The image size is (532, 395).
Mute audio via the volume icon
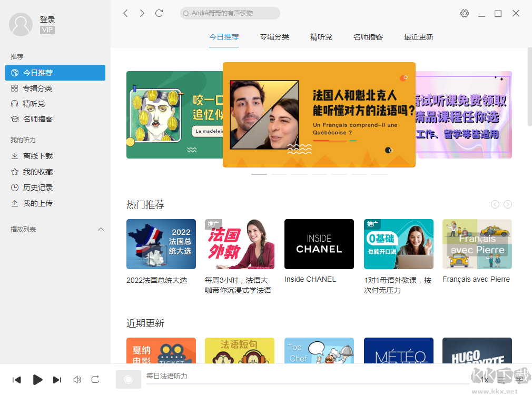pos(77,380)
